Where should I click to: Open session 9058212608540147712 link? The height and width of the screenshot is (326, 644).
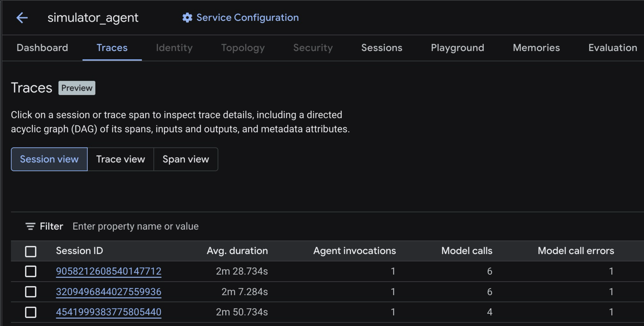(108, 271)
